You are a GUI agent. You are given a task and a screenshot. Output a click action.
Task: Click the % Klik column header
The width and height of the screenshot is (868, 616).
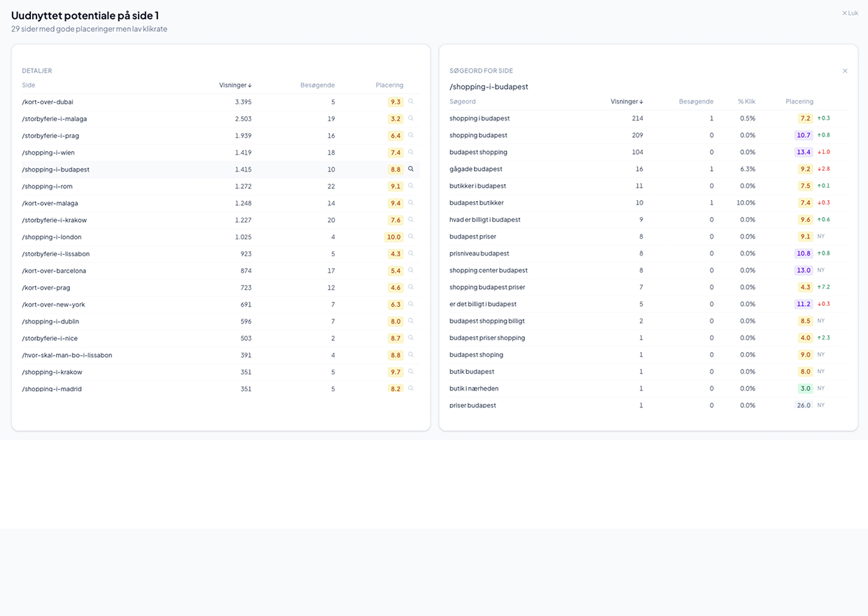[x=746, y=101]
